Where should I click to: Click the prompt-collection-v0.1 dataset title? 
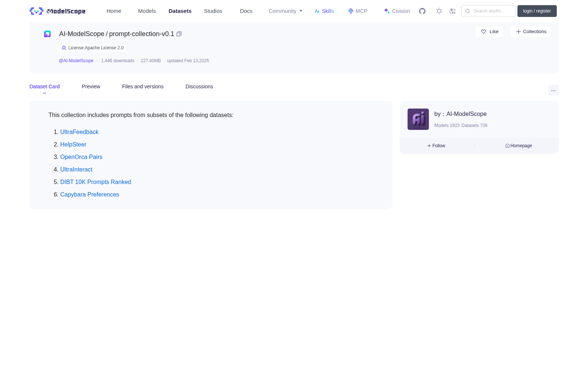coord(141,34)
